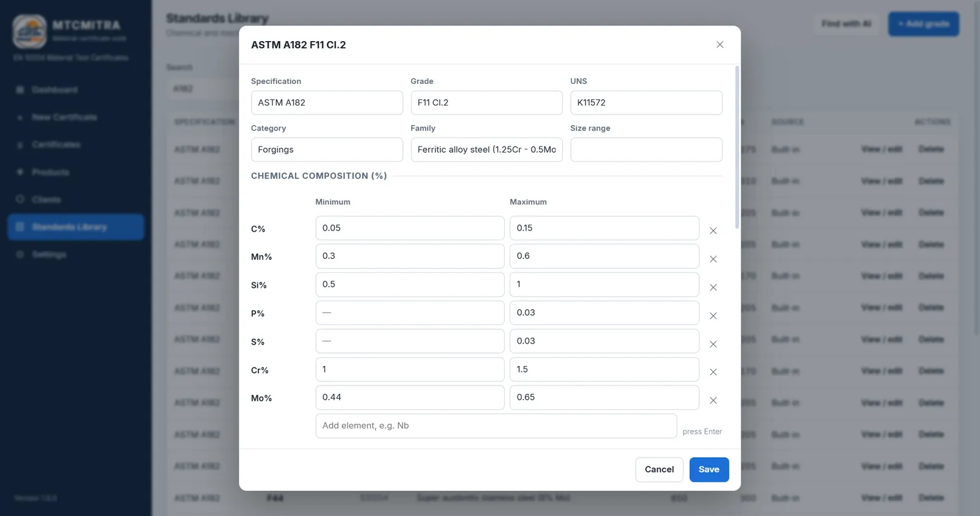Edit the UNS field K11572
The height and width of the screenshot is (516, 980).
pyautogui.click(x=646, y=102)
